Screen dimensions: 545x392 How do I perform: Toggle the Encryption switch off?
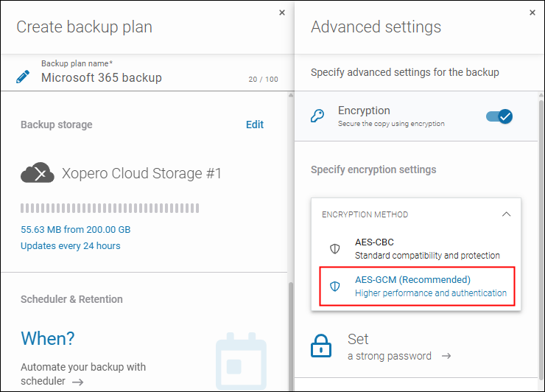(499, 116)
